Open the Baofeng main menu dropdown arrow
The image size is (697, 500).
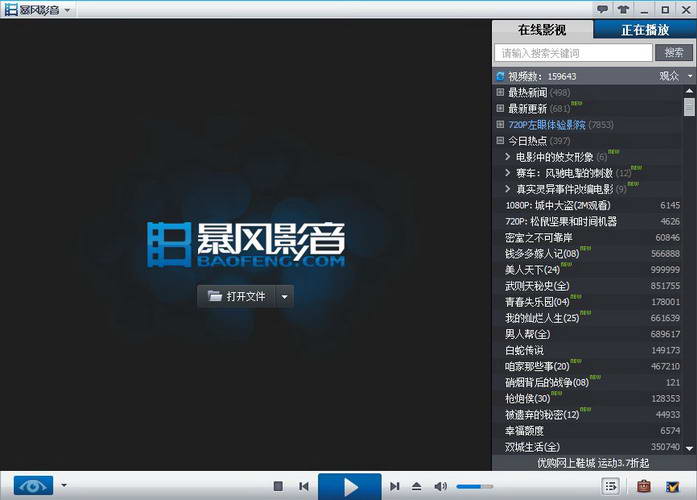pyautogui.click(x=67, y=10)
